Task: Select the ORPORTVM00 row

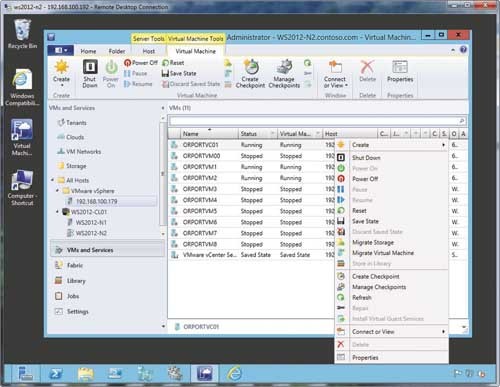Action: (x=251, y=156)
